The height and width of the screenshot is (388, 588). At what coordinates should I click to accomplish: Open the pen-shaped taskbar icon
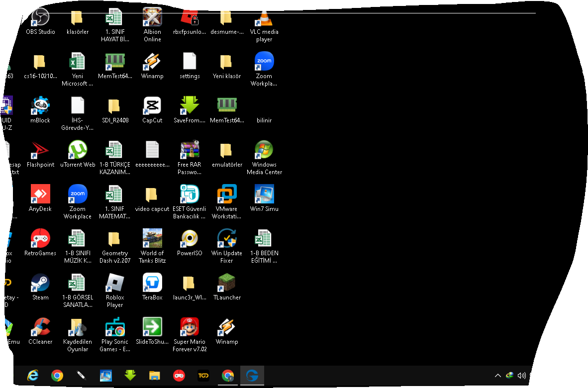[x=82, y=375]
